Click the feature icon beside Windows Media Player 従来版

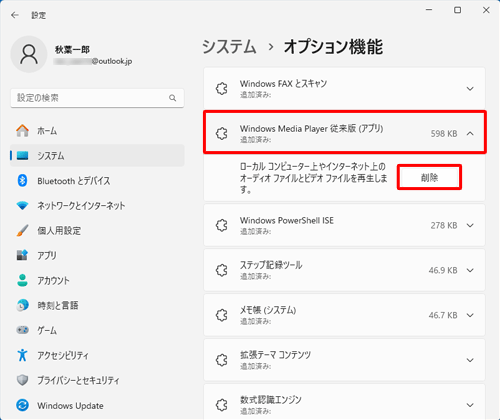222,133
